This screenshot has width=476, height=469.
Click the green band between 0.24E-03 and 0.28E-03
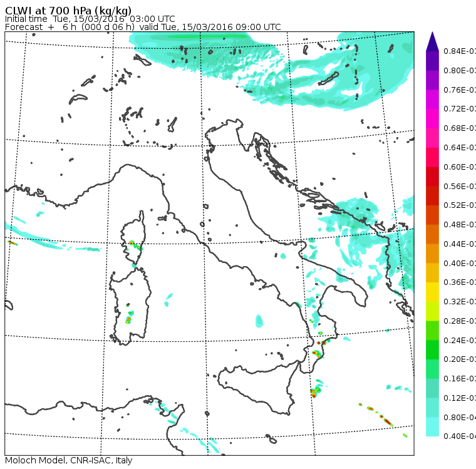(432, 331)
